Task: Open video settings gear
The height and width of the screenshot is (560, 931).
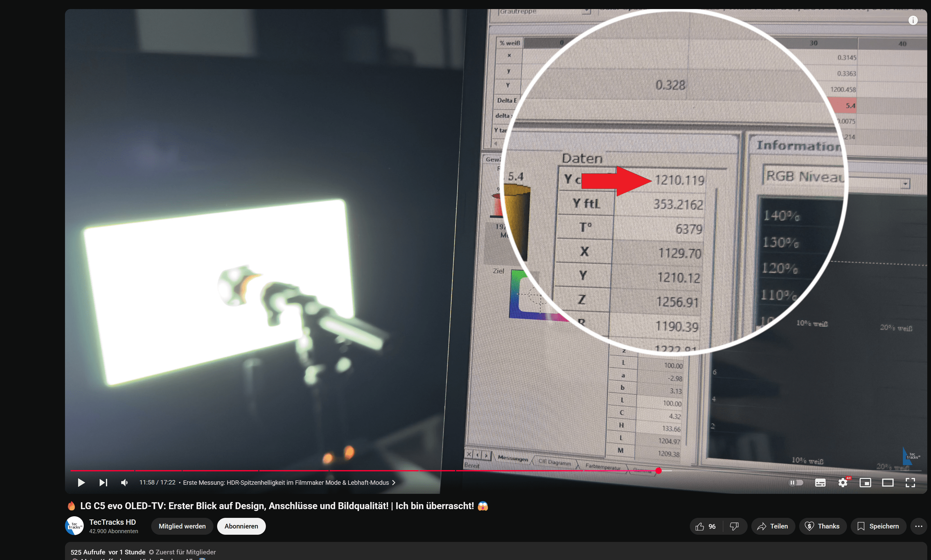Action: (843, 482)
